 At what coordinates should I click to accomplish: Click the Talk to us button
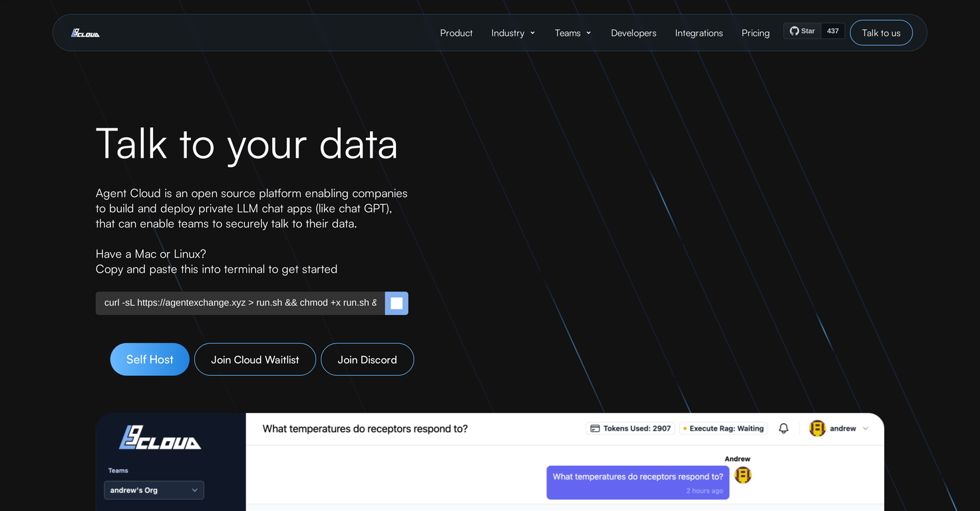881,33
